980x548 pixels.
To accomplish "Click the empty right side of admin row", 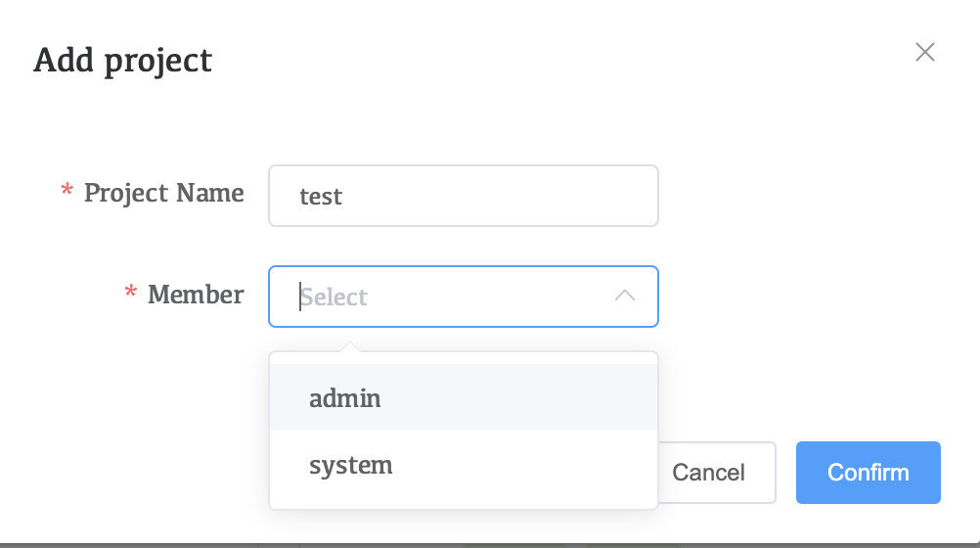I will tap(548, 398).
